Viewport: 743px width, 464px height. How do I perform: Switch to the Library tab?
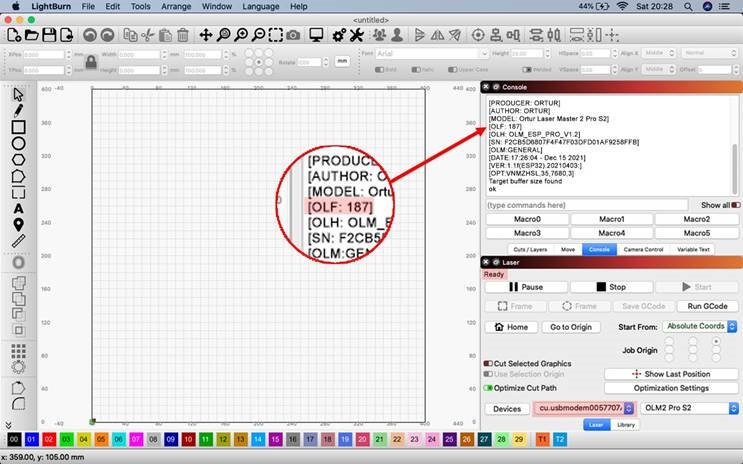coord(625,425)
